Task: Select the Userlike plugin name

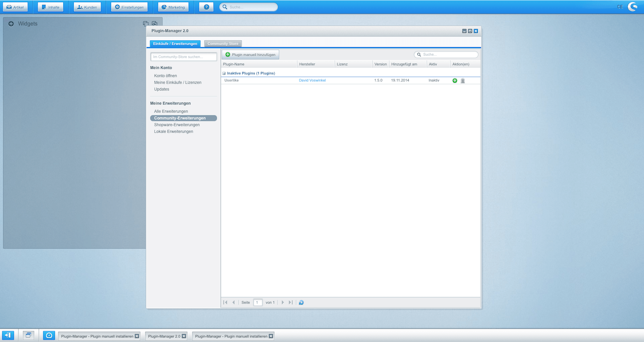Action: pyautogui.click(x=231, y=80)
